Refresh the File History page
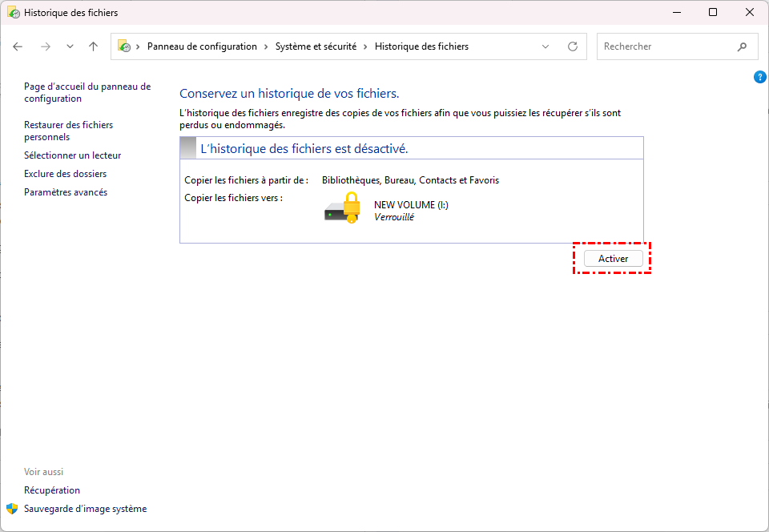The width and height of the screenshot is (769, 532). tap(573, 46)
